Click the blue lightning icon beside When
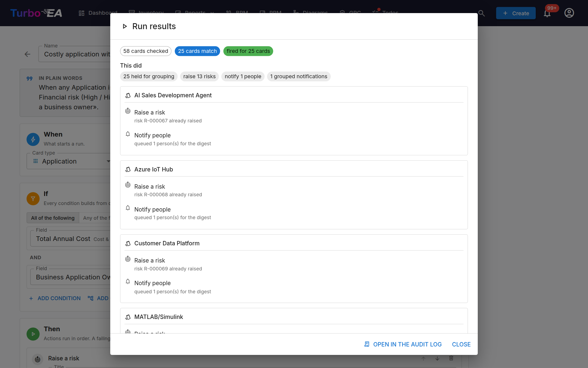Screen dimensions: 588x368 point(33,140)
